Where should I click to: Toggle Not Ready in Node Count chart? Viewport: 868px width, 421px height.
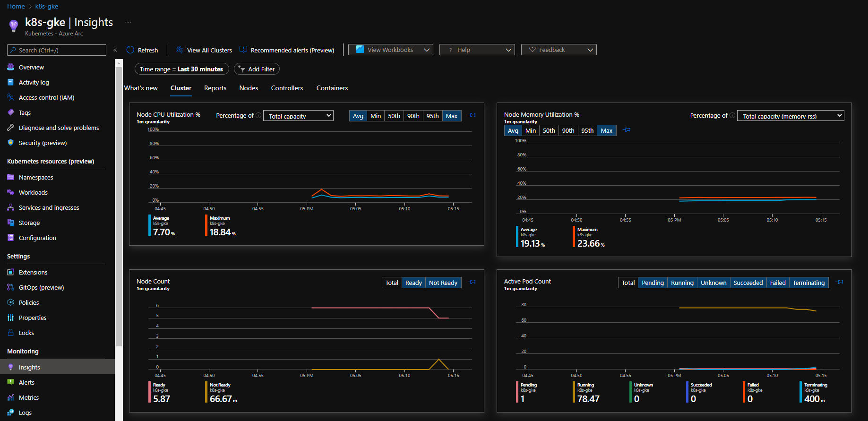[443, 283]
